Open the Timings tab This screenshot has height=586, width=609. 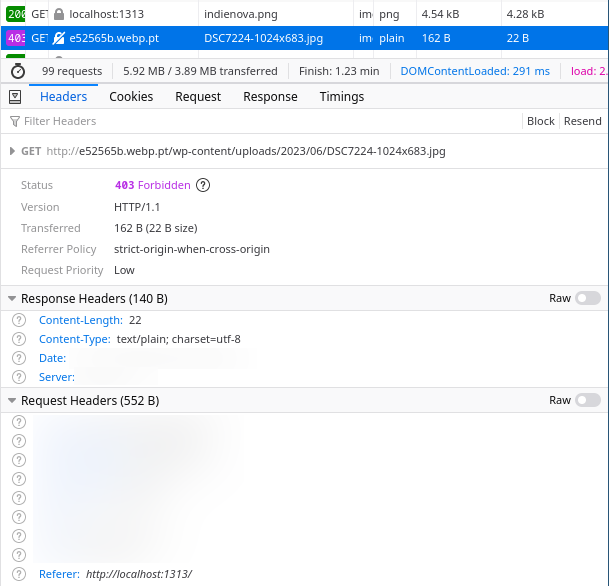[x=342, y=97]
